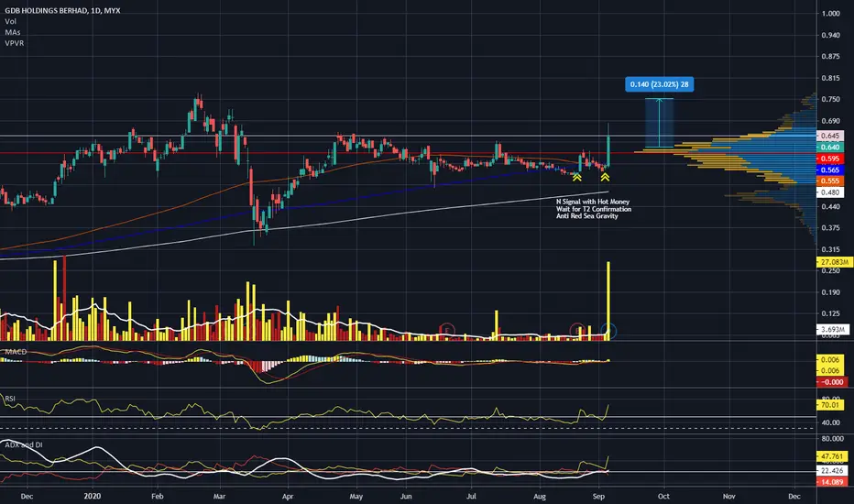Image resolution: width=854 pixels, height=504 pixels.
Task: Click the 3.693M volume average label
Action: click(833, 330)
